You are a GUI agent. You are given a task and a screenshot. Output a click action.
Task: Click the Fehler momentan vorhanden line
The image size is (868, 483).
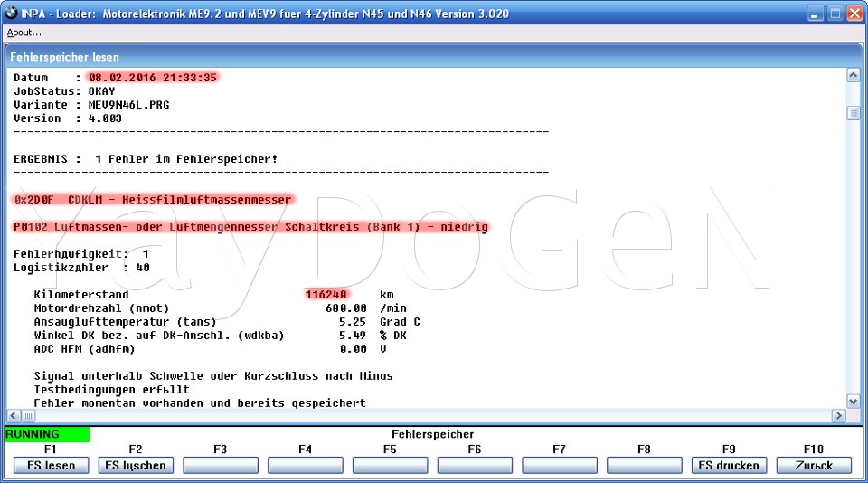200,402
